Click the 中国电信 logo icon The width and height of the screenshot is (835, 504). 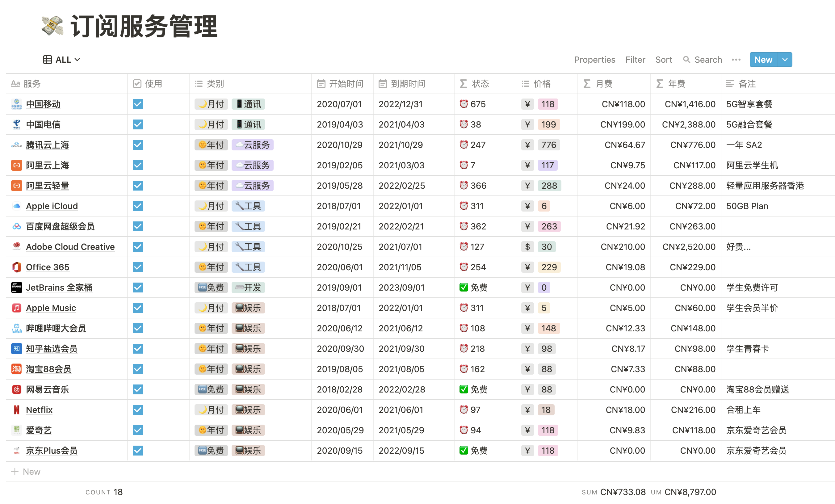pyautogui.click(x=16, y=124)
